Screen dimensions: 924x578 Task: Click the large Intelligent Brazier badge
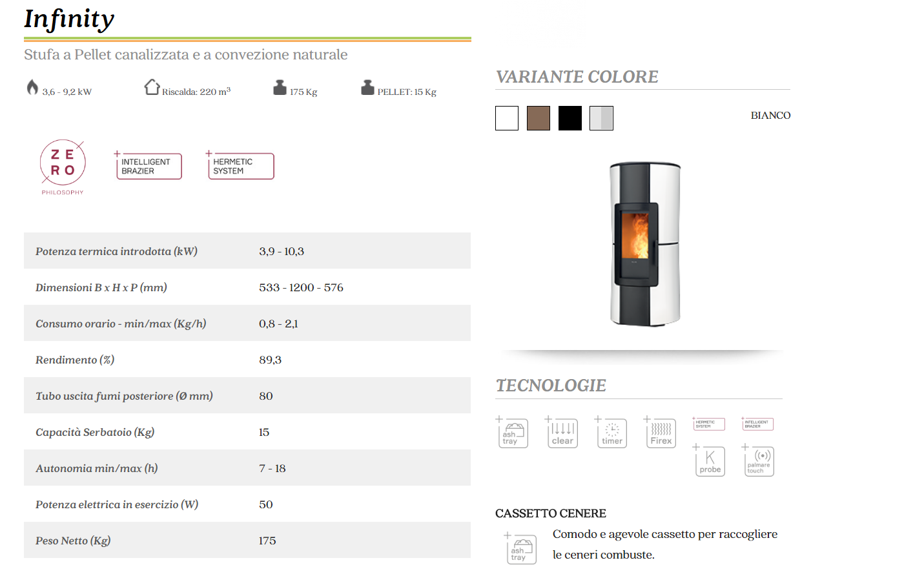[148, 165]
